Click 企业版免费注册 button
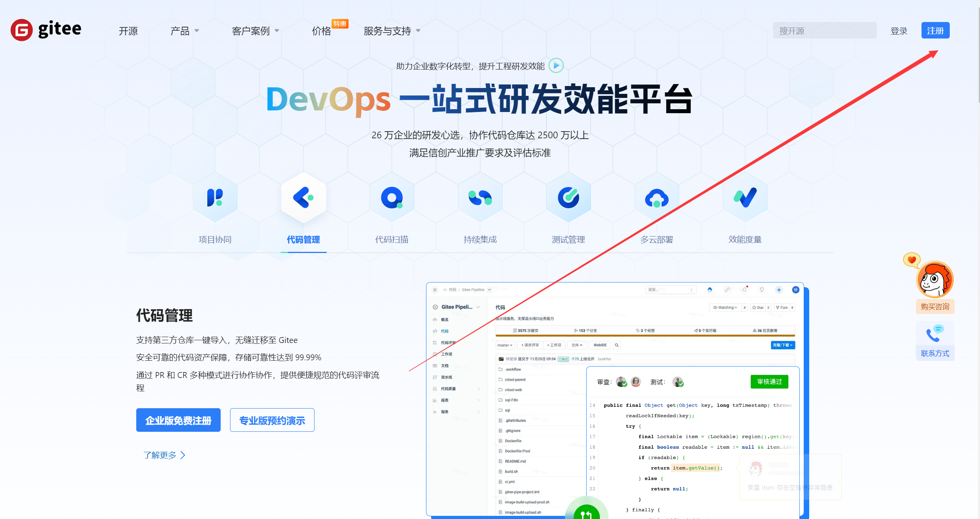 178,420
